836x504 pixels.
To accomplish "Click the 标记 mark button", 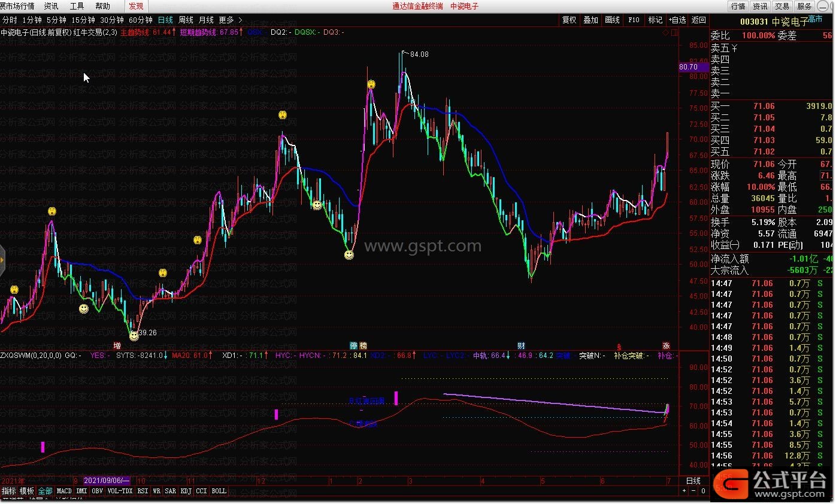I will pyautogui.click(x=655, y=20).
